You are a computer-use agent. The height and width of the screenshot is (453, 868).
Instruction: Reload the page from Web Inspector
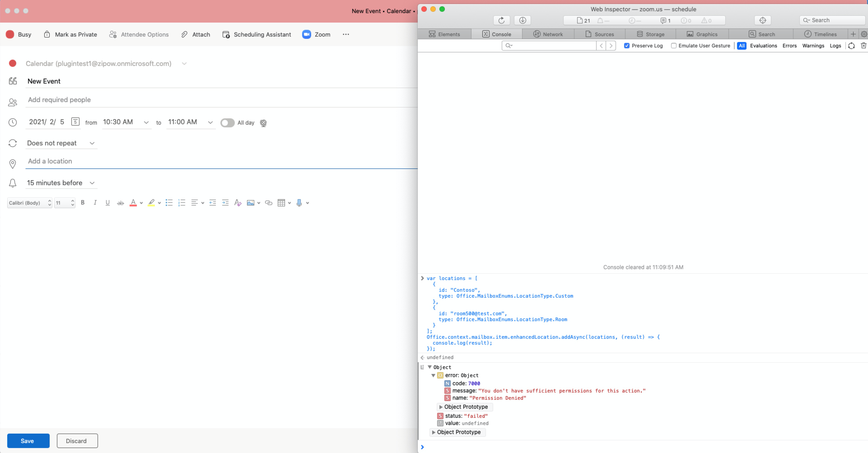[501, 20]
